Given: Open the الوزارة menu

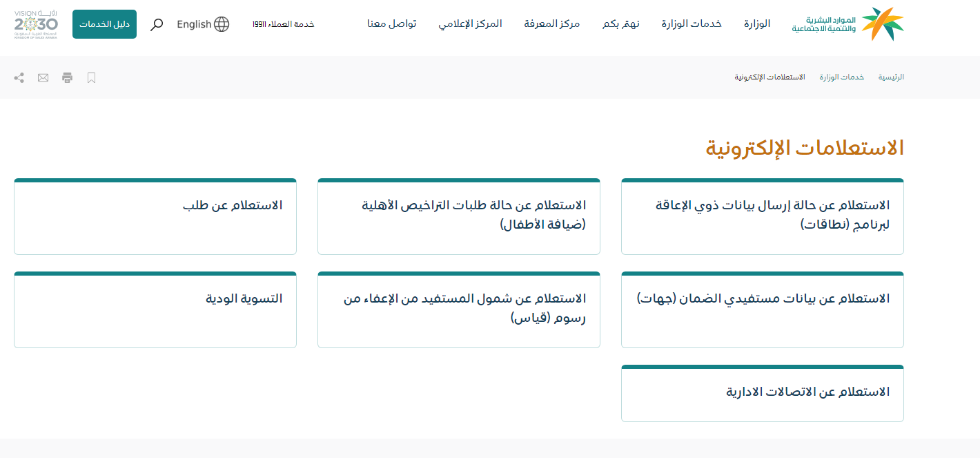Looking at the screenshot, I should (x=756, y=24).
